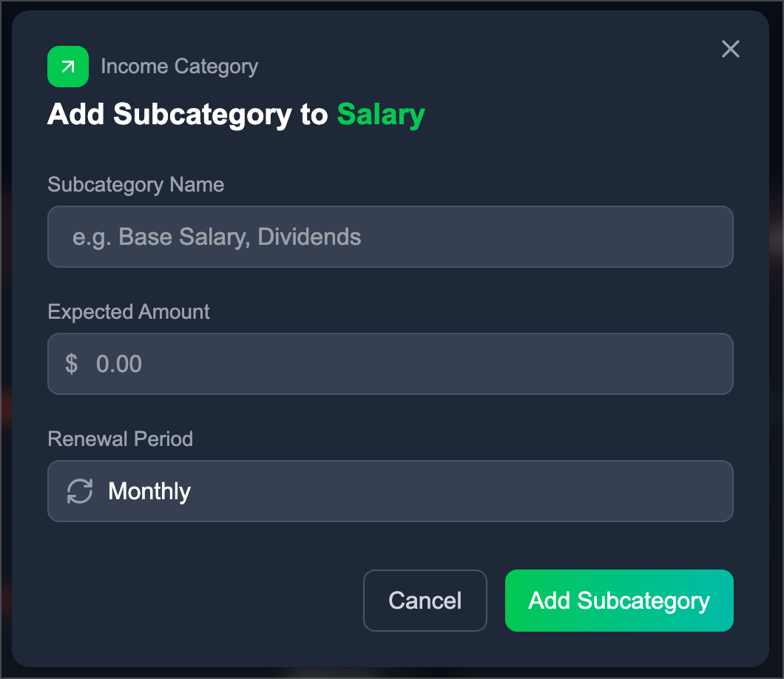The image size is (784, 679).
Task: Click the Income Category label
Action: (180, 67)
